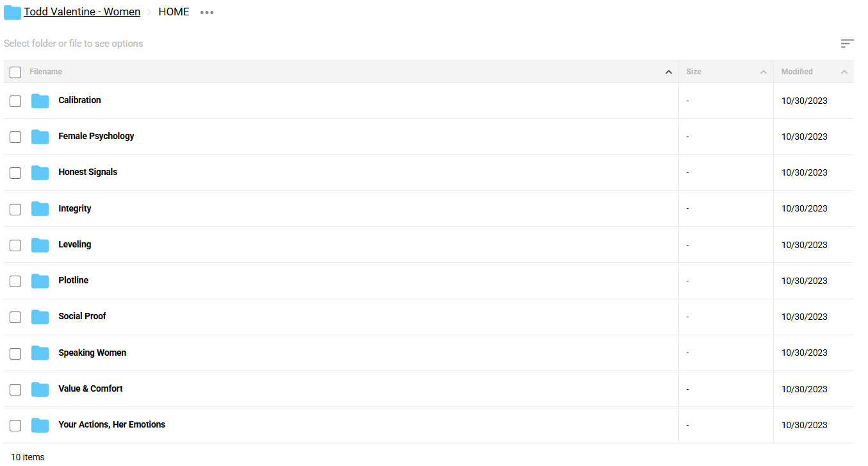This screenshot has width=868, height=466.
Task: Open the Plotline folder icon
Action: point(40,281)
